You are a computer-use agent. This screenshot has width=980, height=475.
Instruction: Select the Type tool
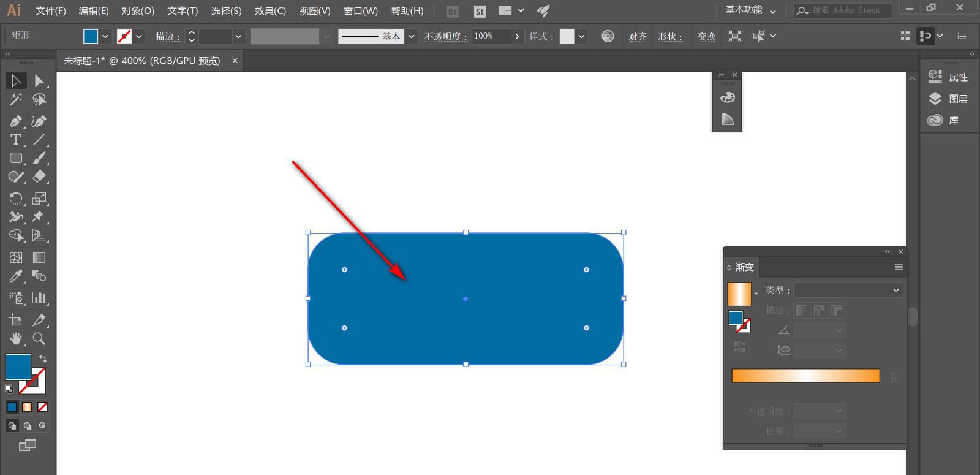(16, 140)
